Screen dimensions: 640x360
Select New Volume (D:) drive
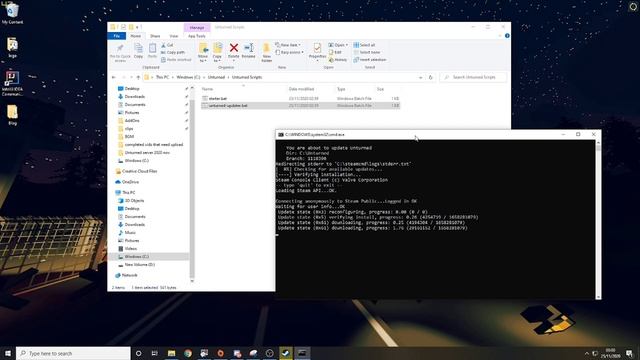pos(140,265)
